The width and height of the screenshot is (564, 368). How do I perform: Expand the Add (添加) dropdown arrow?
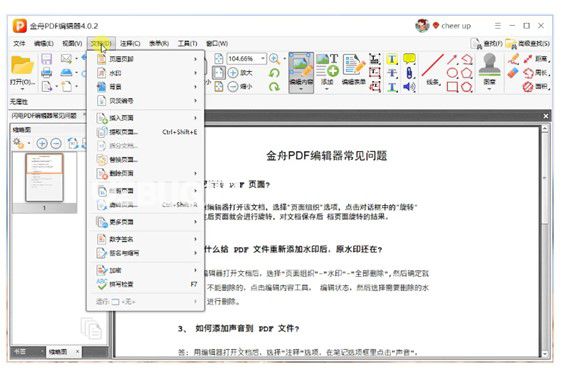(327, 88)
